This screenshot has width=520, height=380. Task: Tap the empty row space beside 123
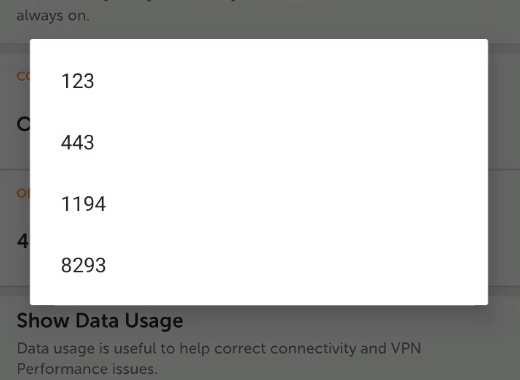coord(290,81)
